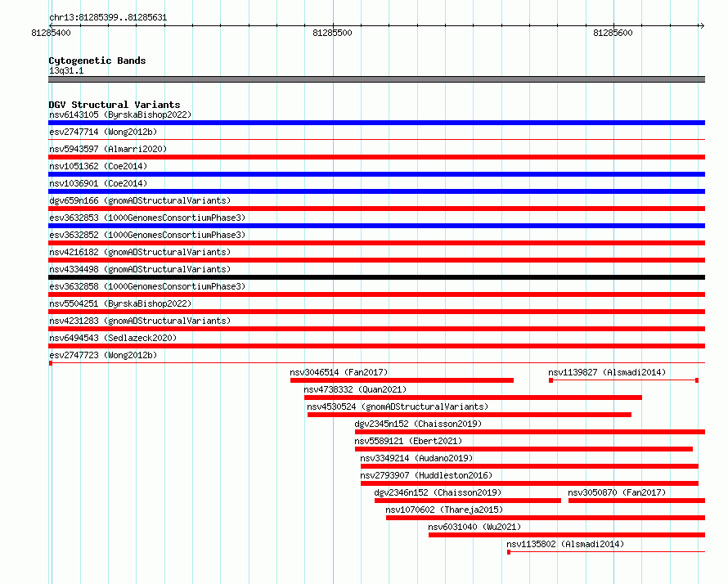
Task: Click the red bar of nsv5589121 (Ebert2021)
Action: point(524,449)
